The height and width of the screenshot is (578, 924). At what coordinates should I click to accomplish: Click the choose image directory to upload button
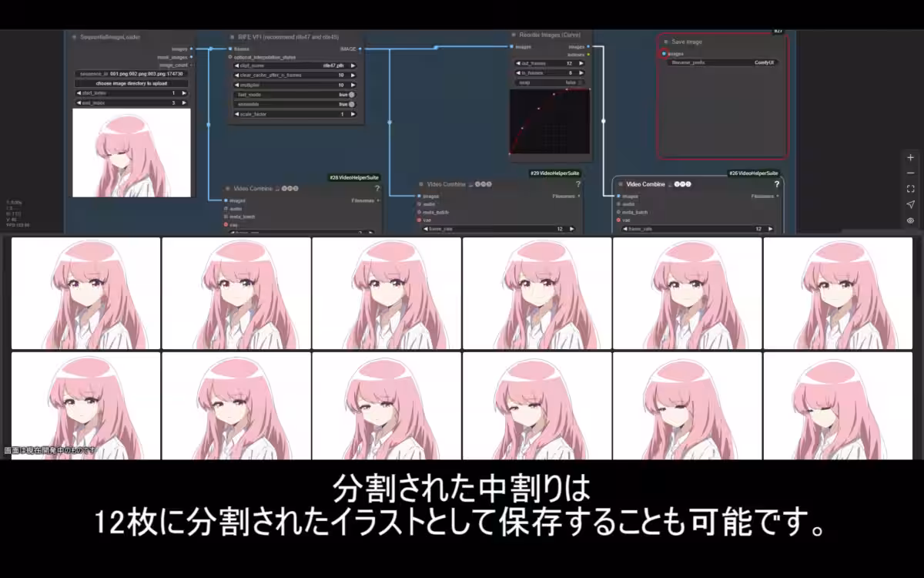[x=131, y=82]
